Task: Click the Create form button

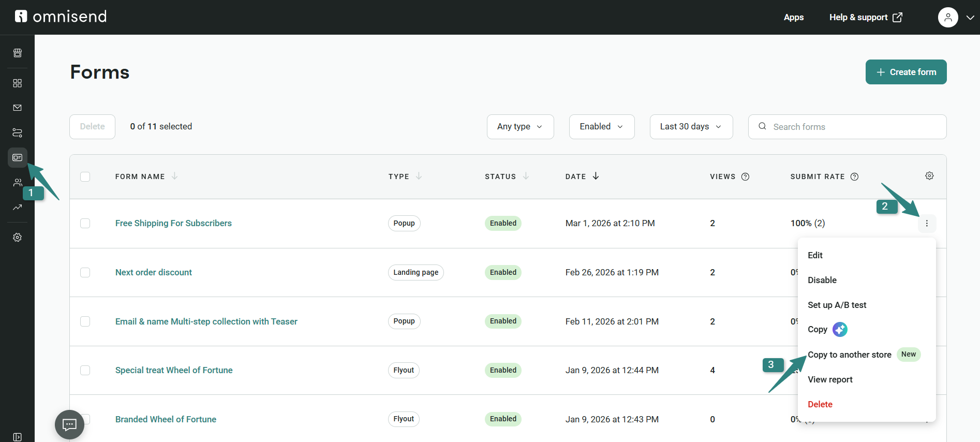Action: pos(905,72)
